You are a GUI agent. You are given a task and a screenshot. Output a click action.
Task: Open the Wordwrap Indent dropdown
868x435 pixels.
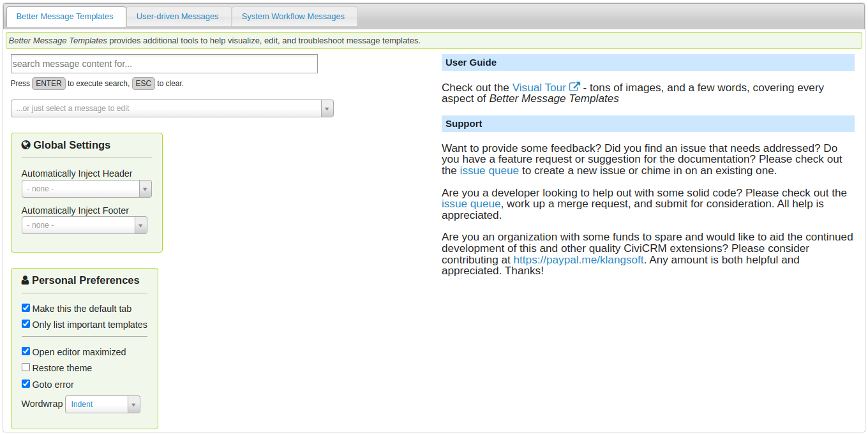click(102, 404)
